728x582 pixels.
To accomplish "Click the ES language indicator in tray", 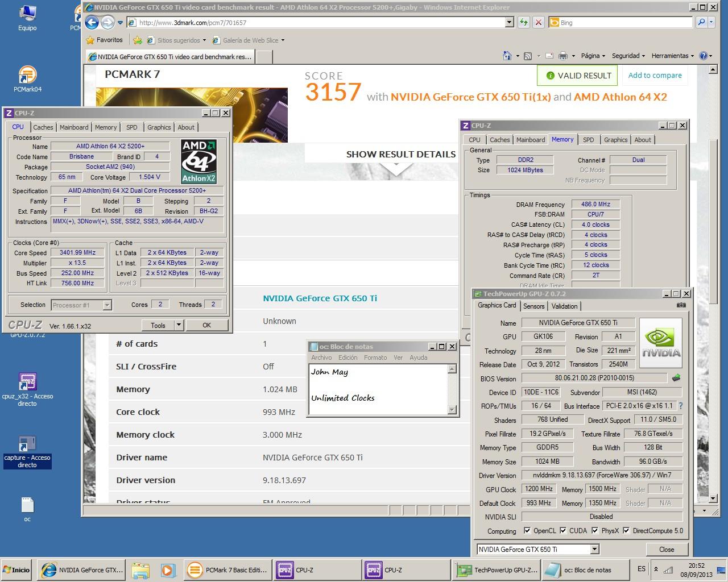I will pyautogui.click(x=642, y=569).
